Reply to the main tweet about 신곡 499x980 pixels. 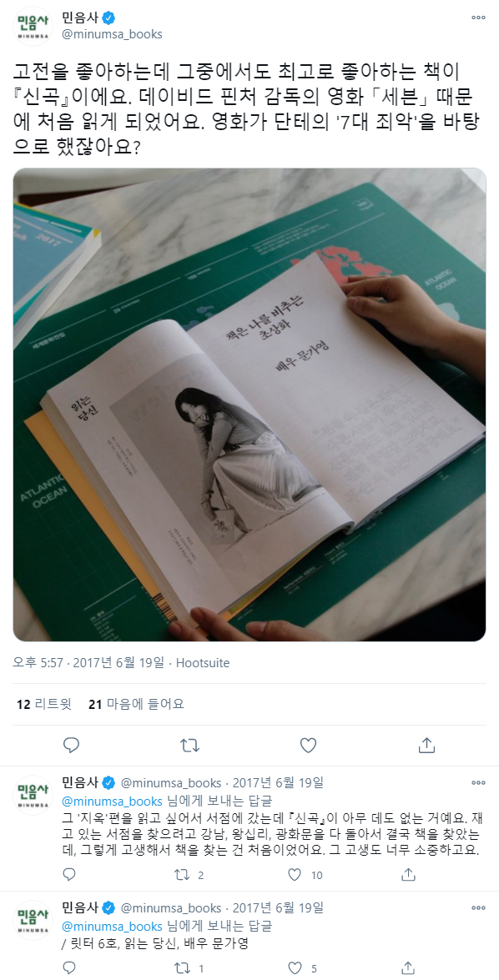pyautogui.click(x=71, y=745)
